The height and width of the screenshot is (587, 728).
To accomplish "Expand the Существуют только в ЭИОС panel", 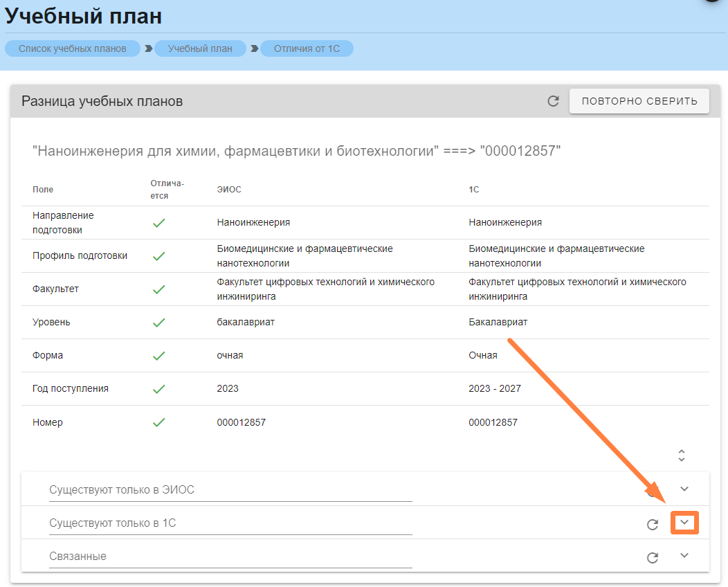I will pos(684,489).
